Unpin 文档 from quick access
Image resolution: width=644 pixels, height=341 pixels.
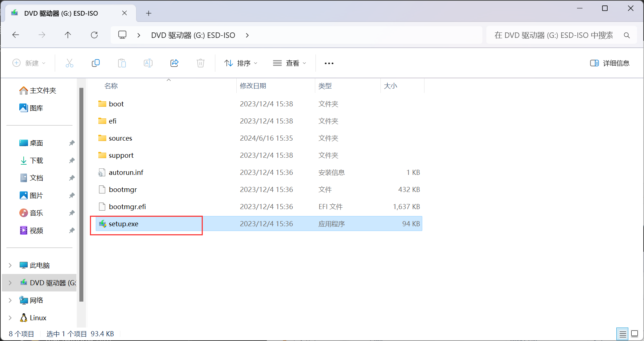72,178
